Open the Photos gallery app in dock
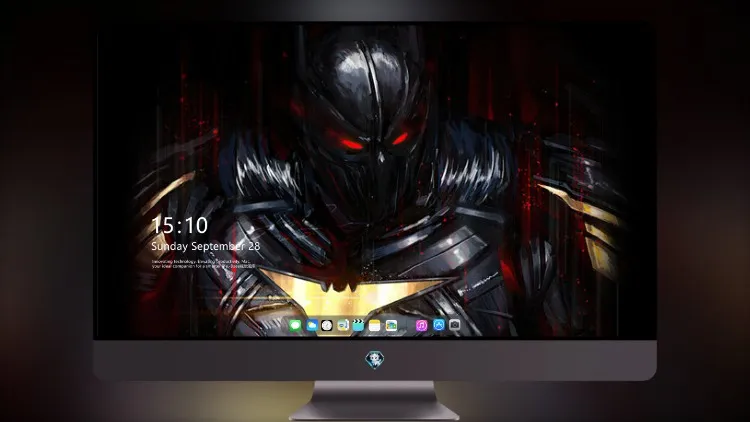This screenshot has height=422, width=750. pyautogui.click(x=391, y=326)
